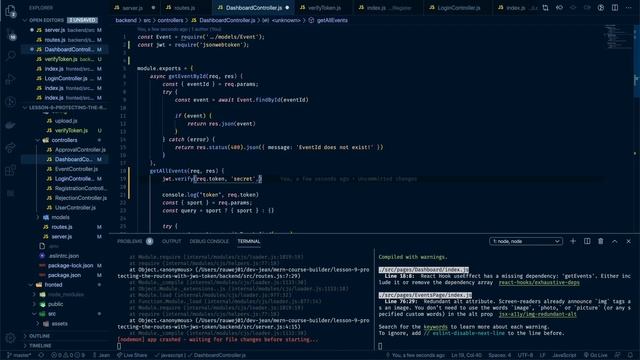
Task: Open the Debug Console panel tab
Action: (x=209, y=241)
